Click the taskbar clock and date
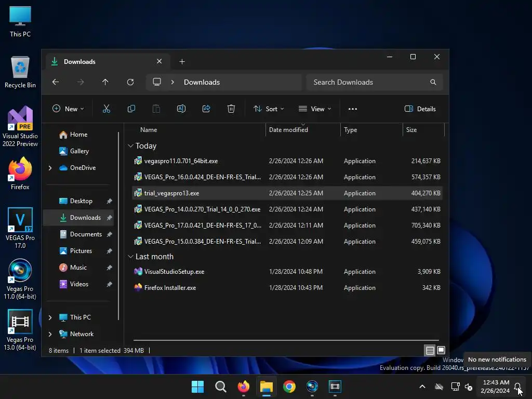532x399 pixels. point(495,387)
